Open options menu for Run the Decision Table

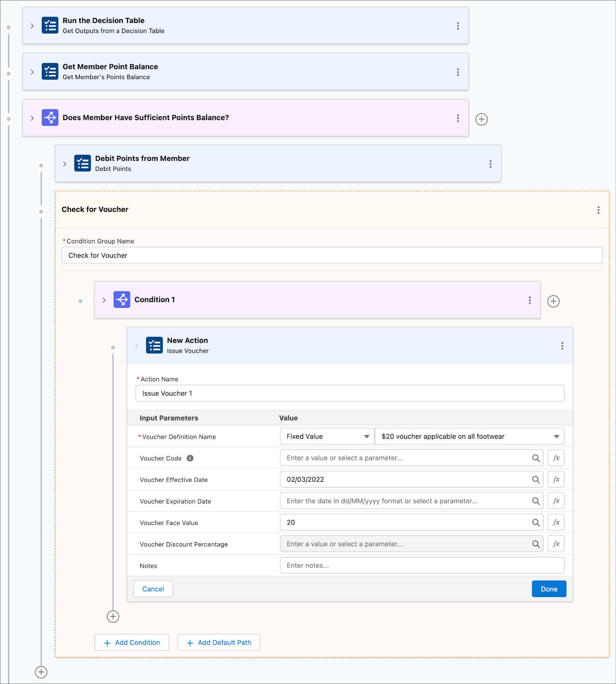(x=458, y=26)
